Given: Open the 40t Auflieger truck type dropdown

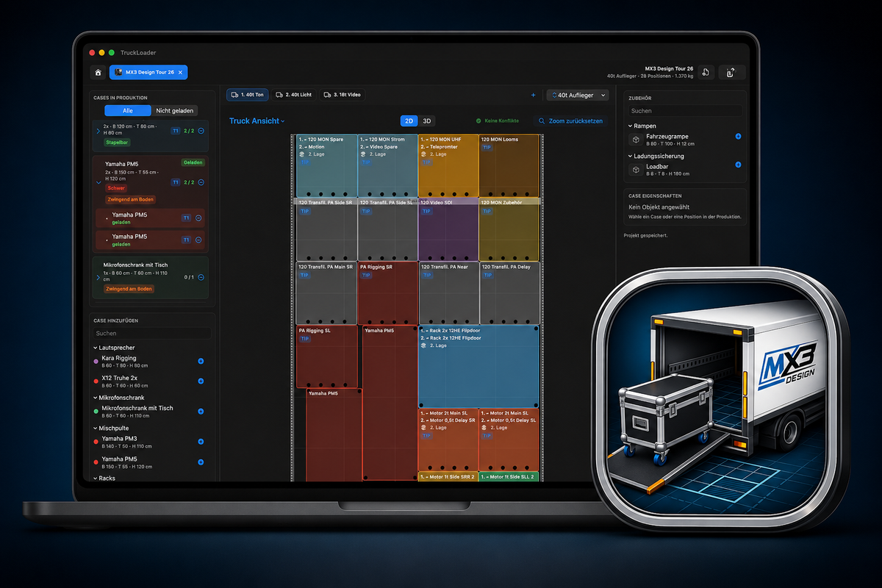Looking at the screenshot, I should (578, 95).
